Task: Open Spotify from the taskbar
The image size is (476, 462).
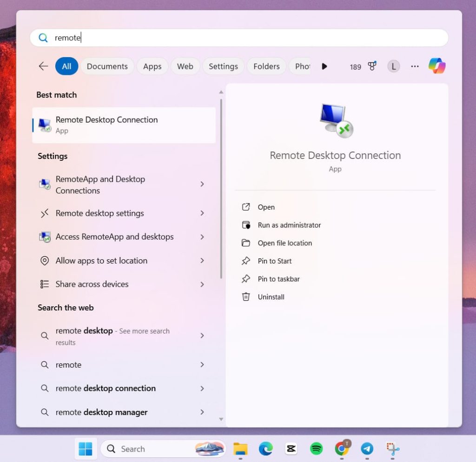Action: tap(316, 449)
